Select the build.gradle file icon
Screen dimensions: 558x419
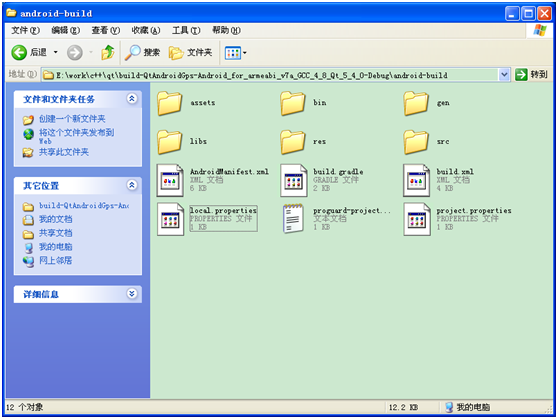[294, 180]
